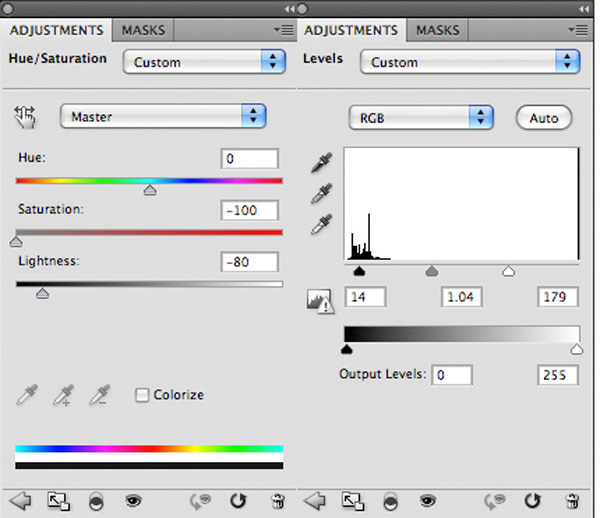Clip to layer in Hue/Saturation panel
Screen dimensions: 600x518
pyautogui.click(x=96, y=501)
